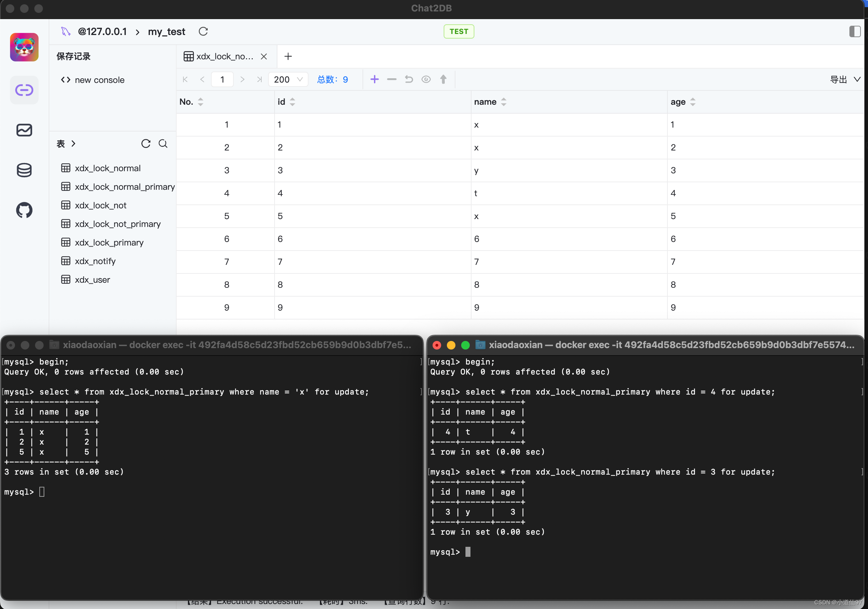The width and height of the screenshot is (868, 609).
Task: Open table xdx_lock_normal_primary
Action: click(118, 187)
